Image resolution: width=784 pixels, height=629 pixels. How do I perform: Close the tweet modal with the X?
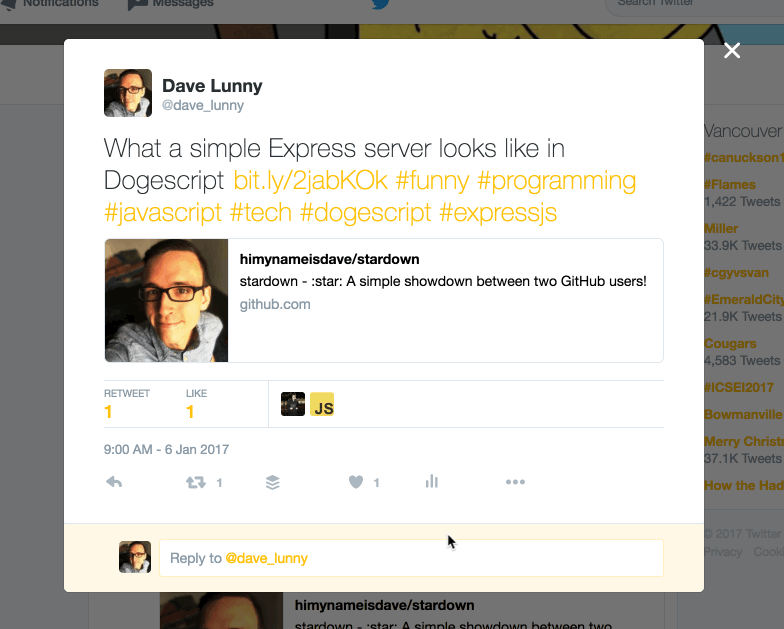coord(732,50)
